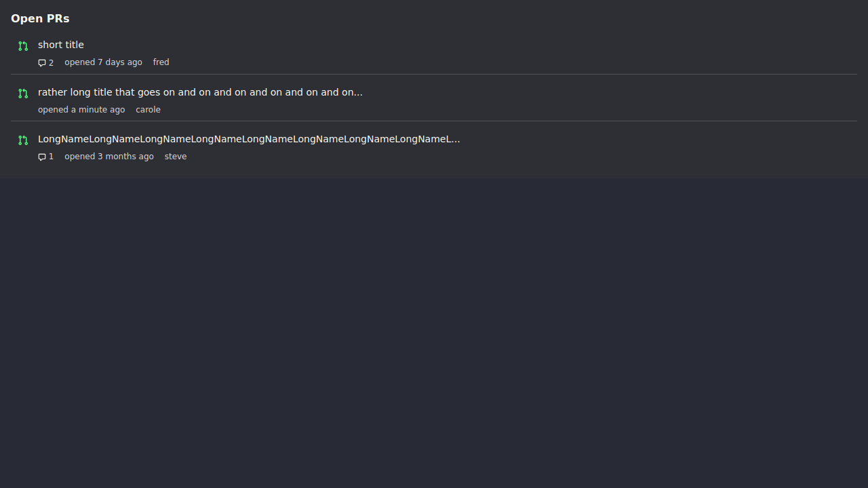This screenshot has height=488, width=868.
Task: Click the comment count "1" on the third PR
Action: pyautogui.click(x=51, y=157)
